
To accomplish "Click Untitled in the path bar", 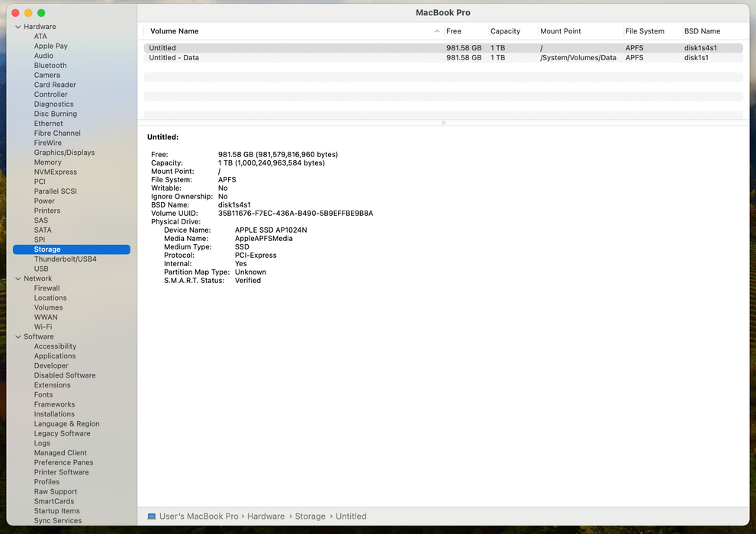I will click(351, 516).
